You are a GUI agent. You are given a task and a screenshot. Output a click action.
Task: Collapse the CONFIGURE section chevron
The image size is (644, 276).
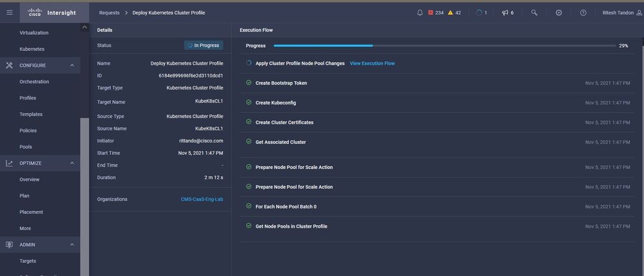72,65
